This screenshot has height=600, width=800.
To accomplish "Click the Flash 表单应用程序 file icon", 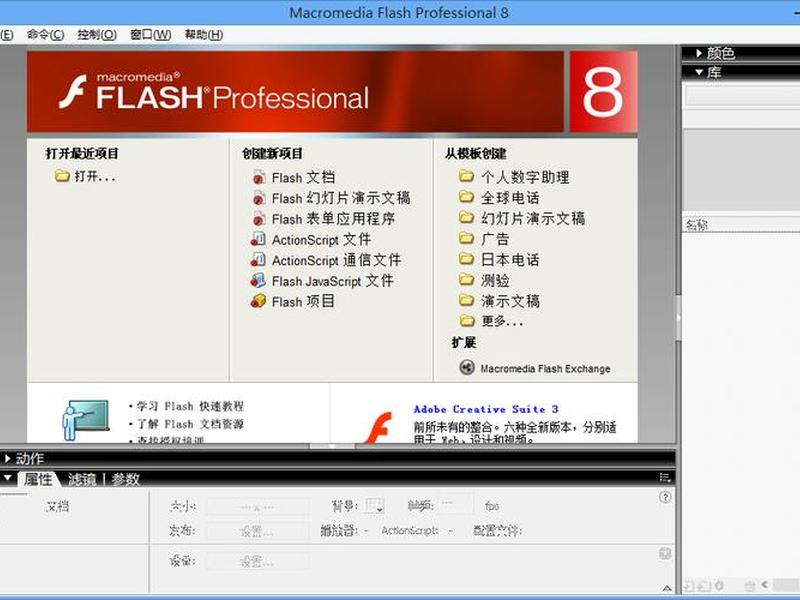I will (x=259, y=219).
